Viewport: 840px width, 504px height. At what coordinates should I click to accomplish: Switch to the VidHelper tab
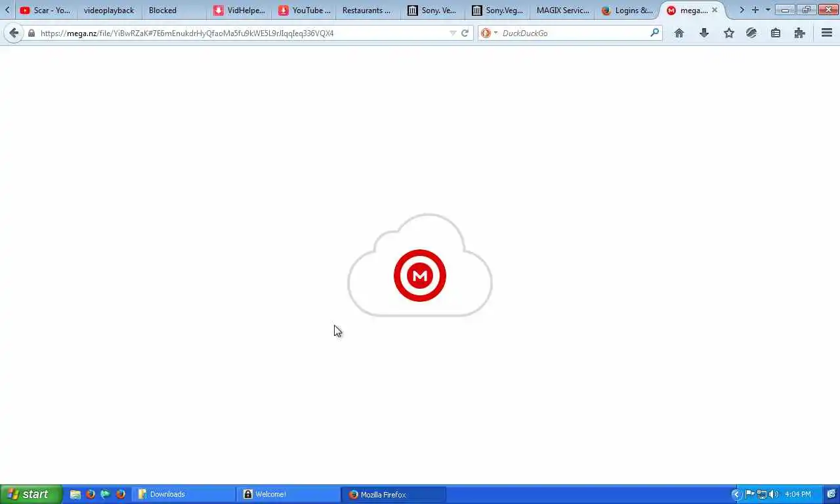pyautogui.click(x=240, y=10)
